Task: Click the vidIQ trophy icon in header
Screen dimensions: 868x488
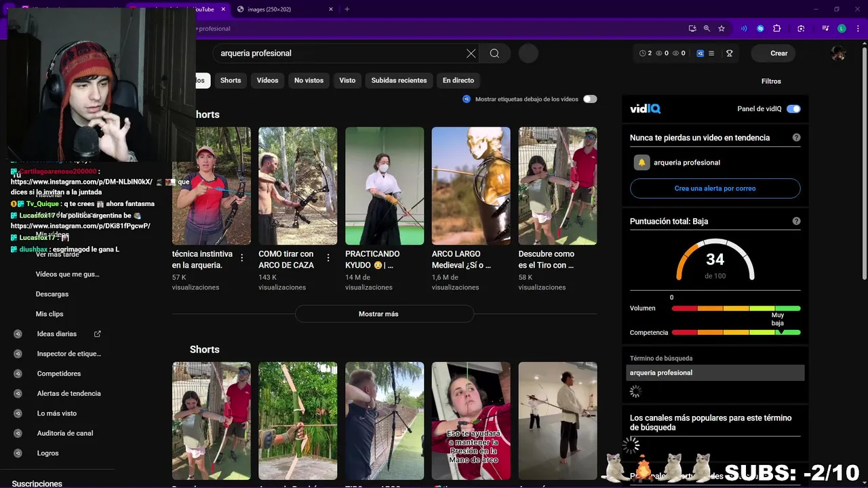Action: [730, 54]
